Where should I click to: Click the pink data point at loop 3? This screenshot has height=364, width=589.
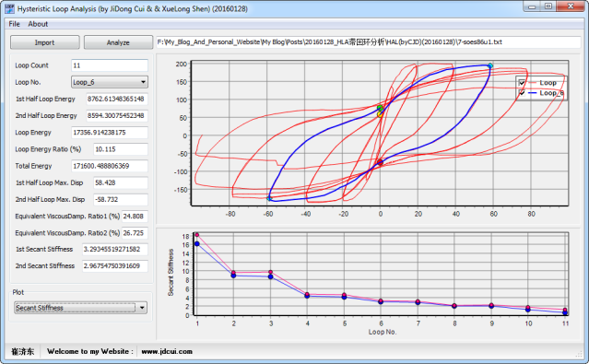click(270, 272)
